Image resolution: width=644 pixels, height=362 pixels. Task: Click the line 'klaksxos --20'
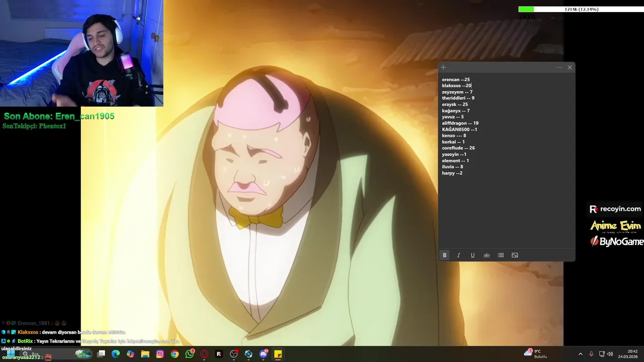tap(457, 85)
